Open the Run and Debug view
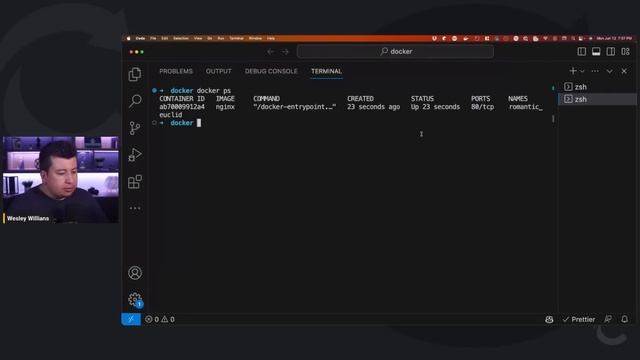Image resolution: width=640 pixels, height=360 pixels. [x=135, y=155]
